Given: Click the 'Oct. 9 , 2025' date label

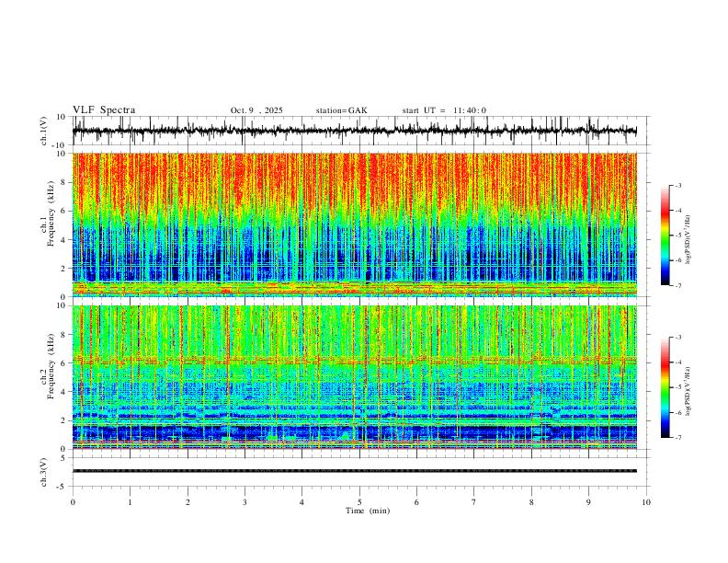Looking at the screenshot, I should (x=256, y=110).
